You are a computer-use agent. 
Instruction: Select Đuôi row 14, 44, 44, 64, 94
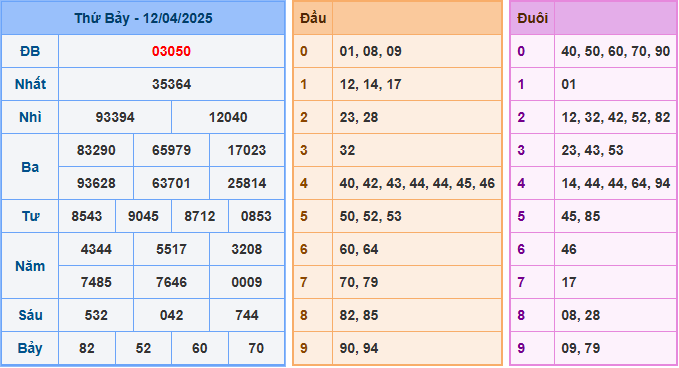616,183
